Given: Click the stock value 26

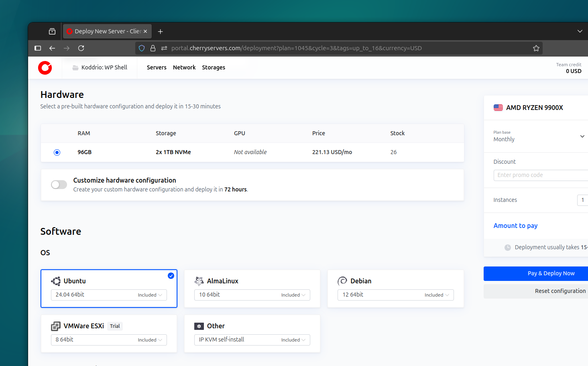Looking at the screenshot, I should click(393, 152).
